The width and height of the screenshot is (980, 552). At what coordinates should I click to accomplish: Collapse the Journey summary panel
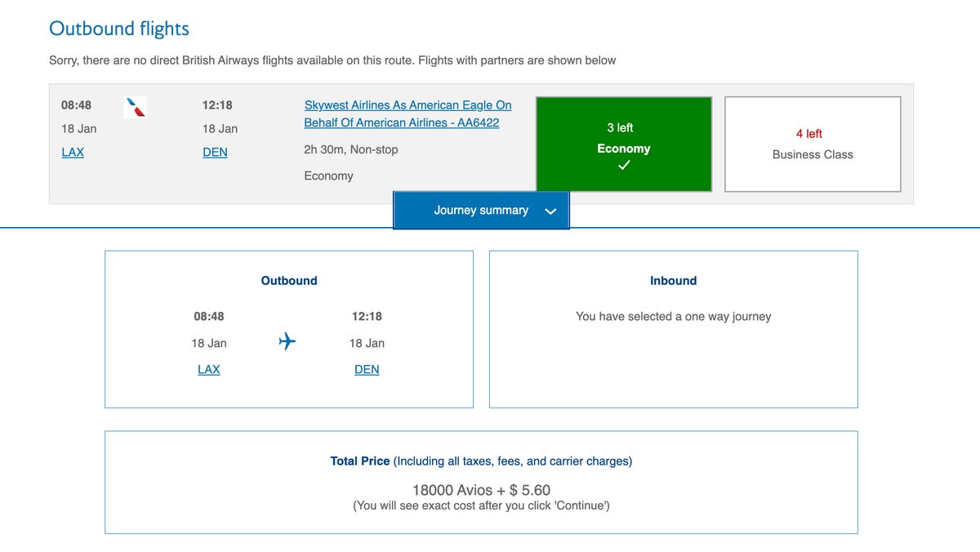coord(481,210)
